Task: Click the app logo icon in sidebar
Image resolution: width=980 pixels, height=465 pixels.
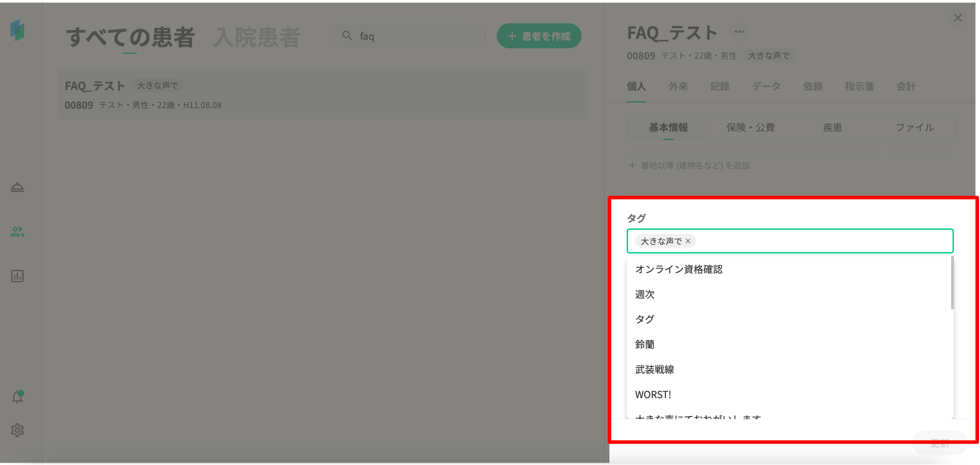Action: coord(17,30)
